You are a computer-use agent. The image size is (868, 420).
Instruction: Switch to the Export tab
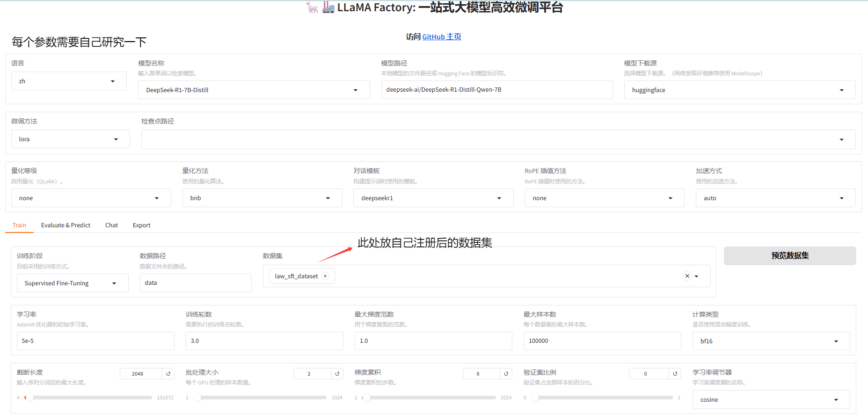(142, 225)
